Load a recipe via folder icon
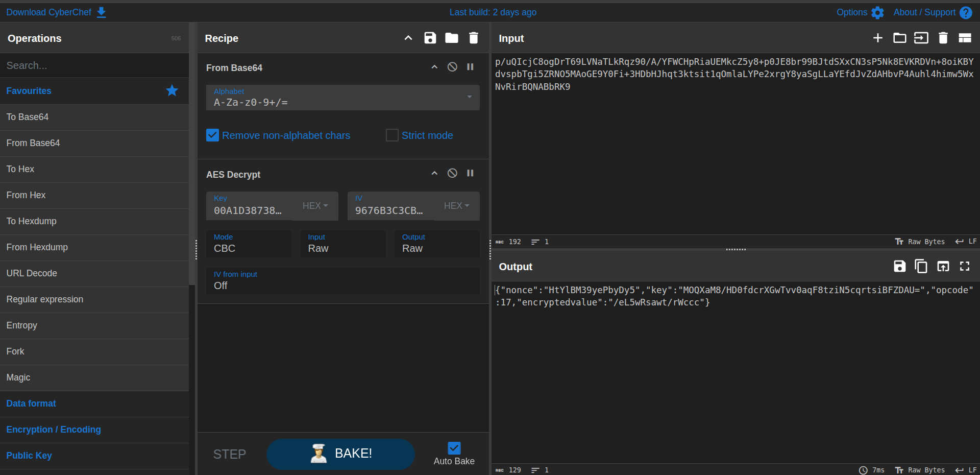The width and height of the screenshot is (980, 475). coord(452,38)
